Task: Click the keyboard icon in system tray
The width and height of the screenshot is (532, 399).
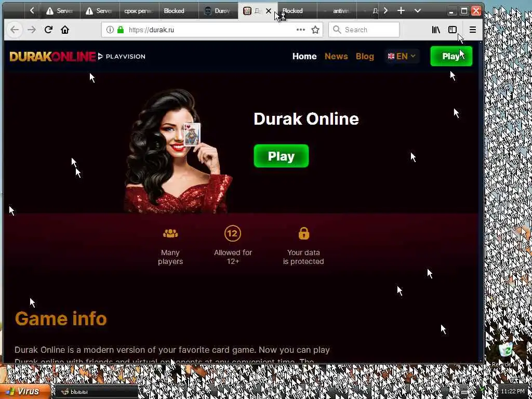Action: 464,392
